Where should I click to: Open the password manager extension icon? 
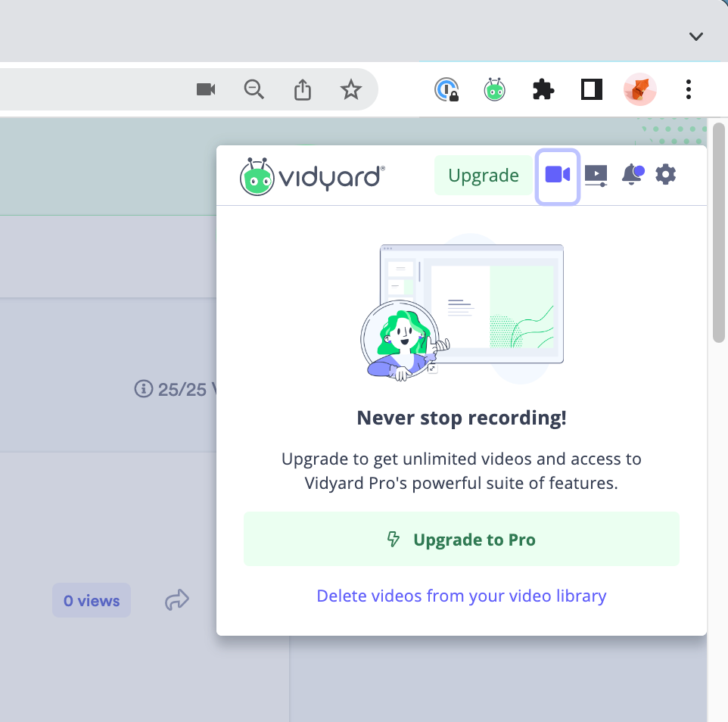coord(446,89)
